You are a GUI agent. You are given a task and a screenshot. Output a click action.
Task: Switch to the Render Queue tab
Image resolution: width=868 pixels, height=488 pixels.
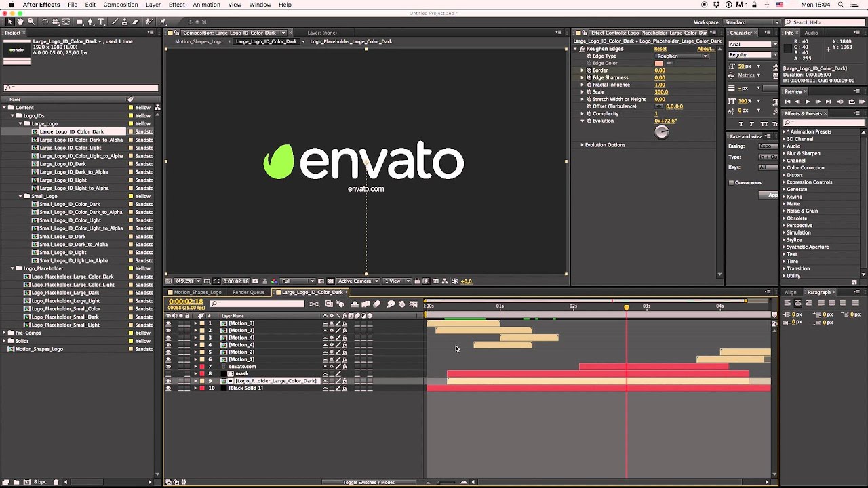[x=248, y=293]
